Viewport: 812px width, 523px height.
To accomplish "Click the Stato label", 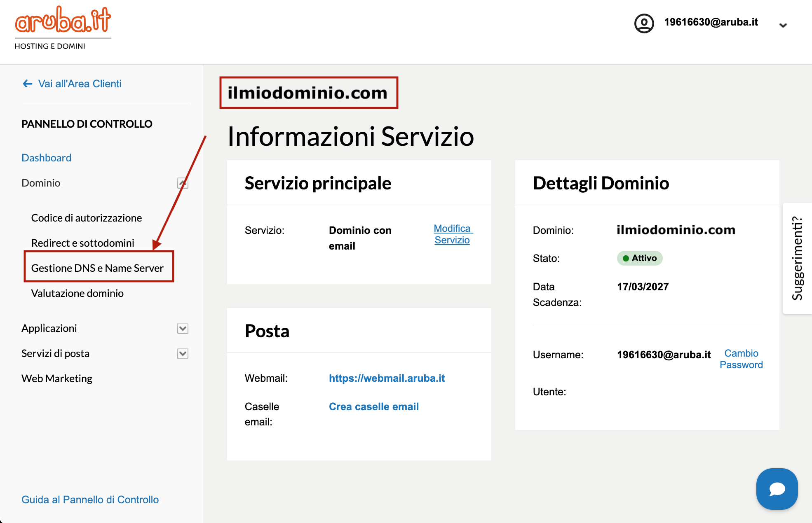I will (x=546, y=258).
